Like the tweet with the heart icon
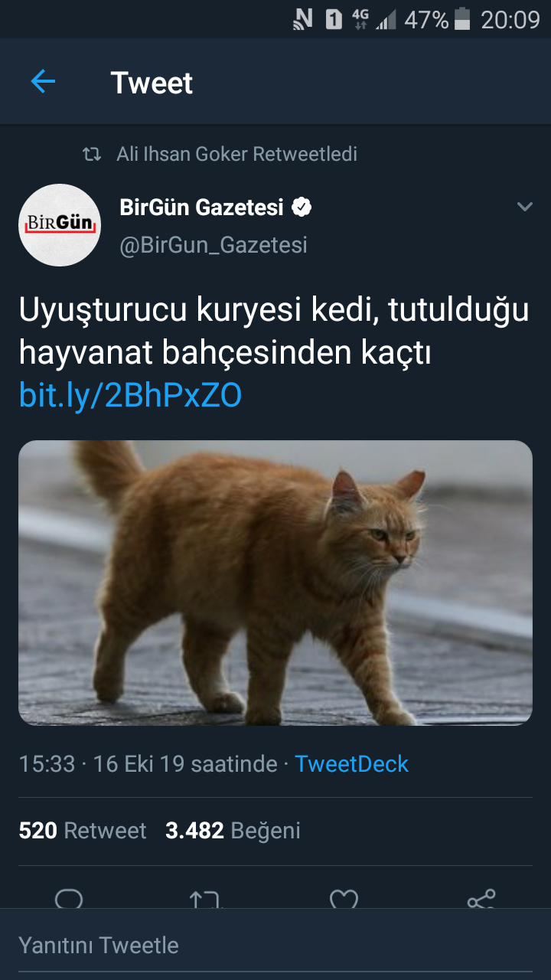Viewport: 551px width, 980px height. click(344, 899)
